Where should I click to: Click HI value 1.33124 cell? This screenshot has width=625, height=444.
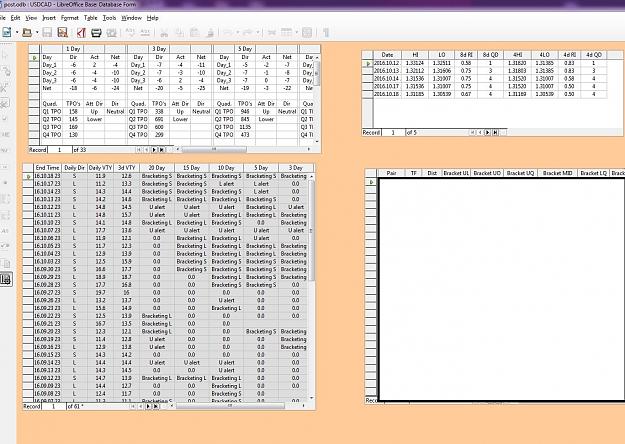pos(415,63)
